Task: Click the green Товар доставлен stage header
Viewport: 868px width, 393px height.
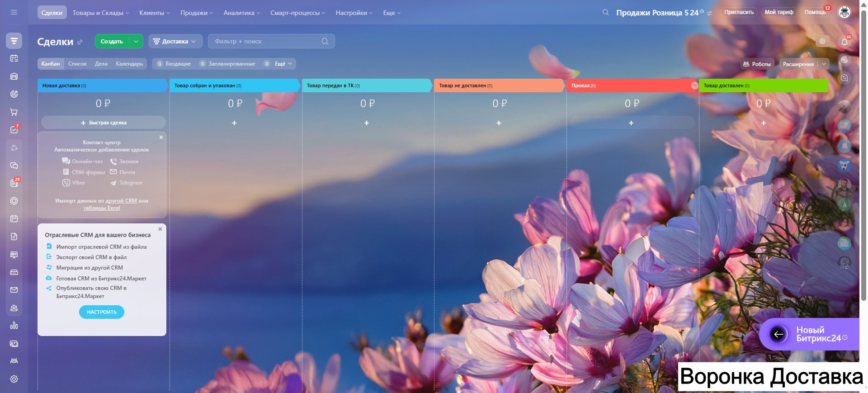Action: click(764, 85)
